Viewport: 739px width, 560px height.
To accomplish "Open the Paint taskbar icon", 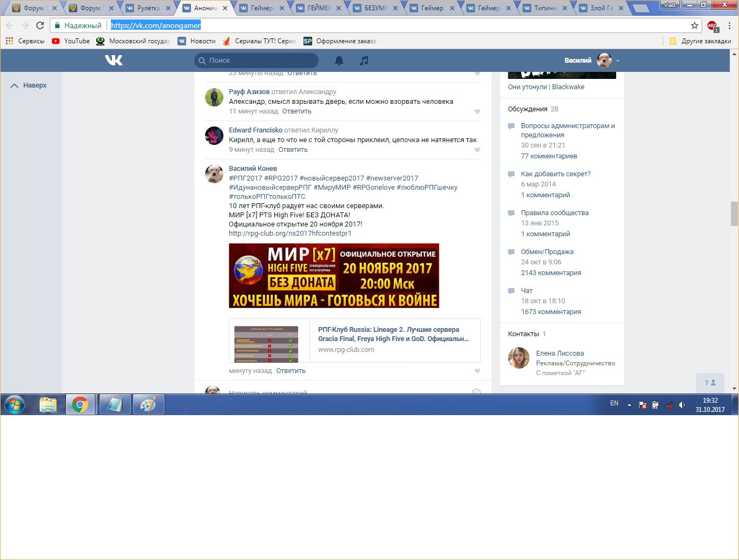I will coord(148,405).
